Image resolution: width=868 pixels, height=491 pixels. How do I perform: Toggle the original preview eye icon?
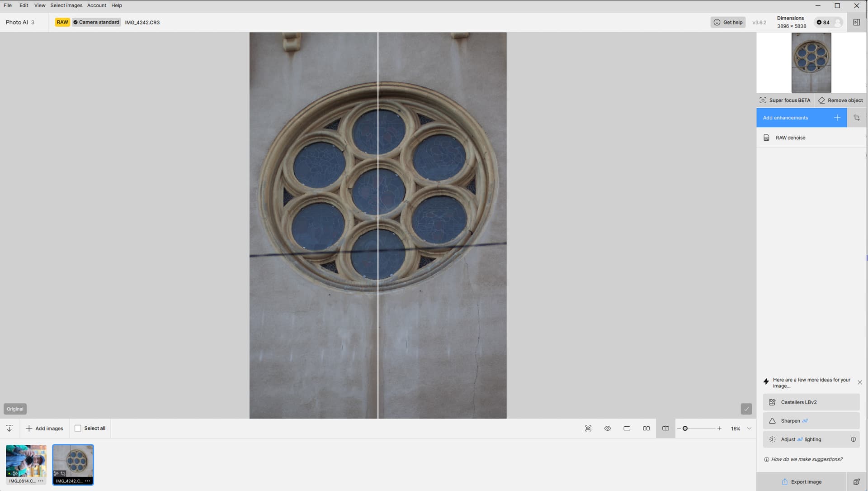pyautogui.click(x=607, y=429)
